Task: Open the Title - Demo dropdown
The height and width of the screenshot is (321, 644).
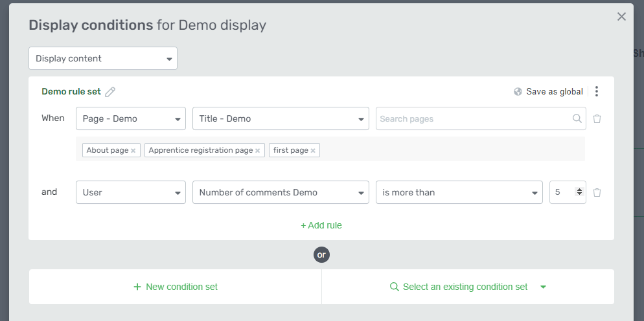Action: click(281, 119)
